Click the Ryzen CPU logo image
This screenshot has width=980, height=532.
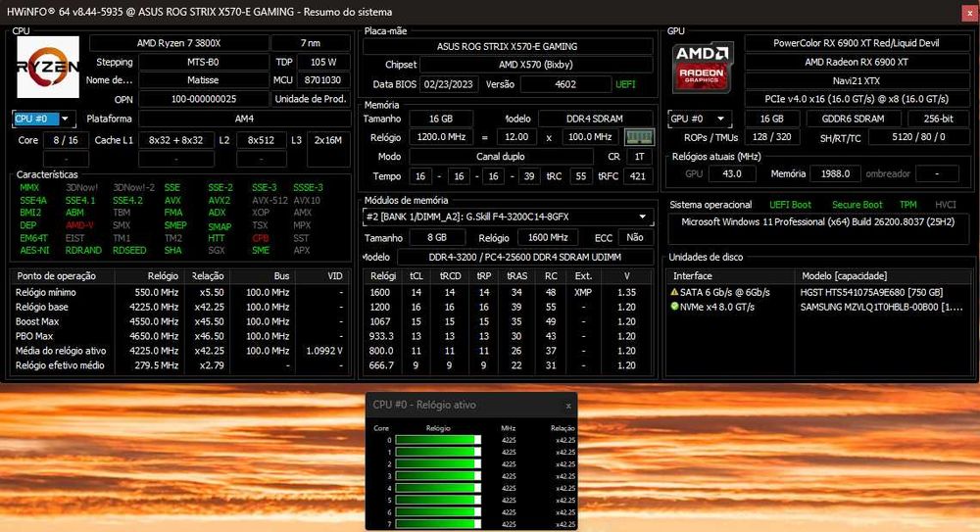click(x=48, y=67)
